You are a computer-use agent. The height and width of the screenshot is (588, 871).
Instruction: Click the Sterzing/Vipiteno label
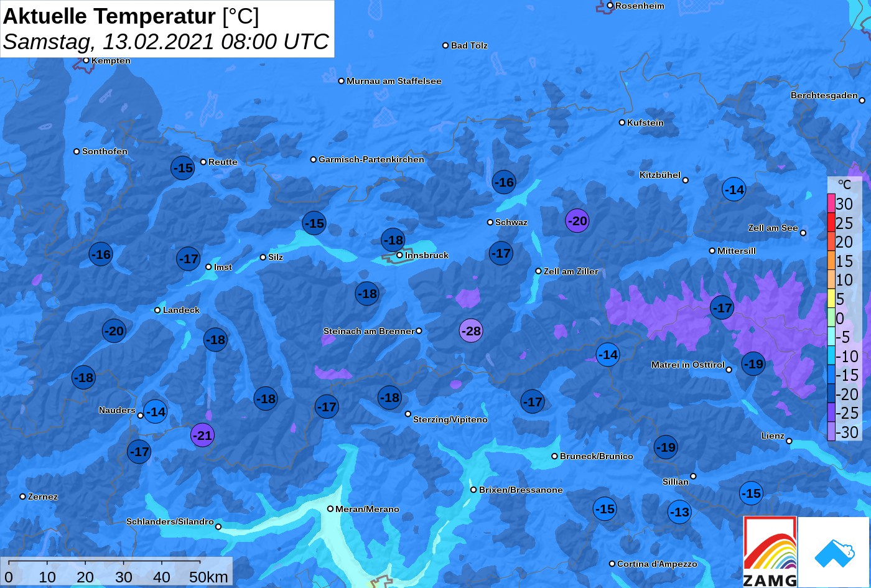click(450, 419)
